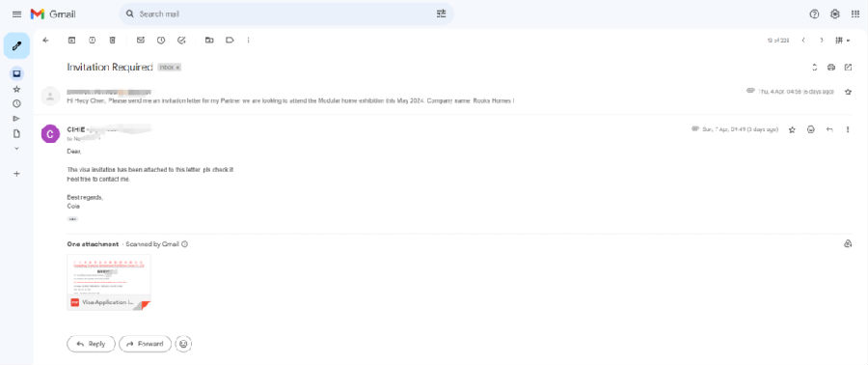Star the CIHIE reply message
This screenshot has height=365, width=868.
pos(792,129)
